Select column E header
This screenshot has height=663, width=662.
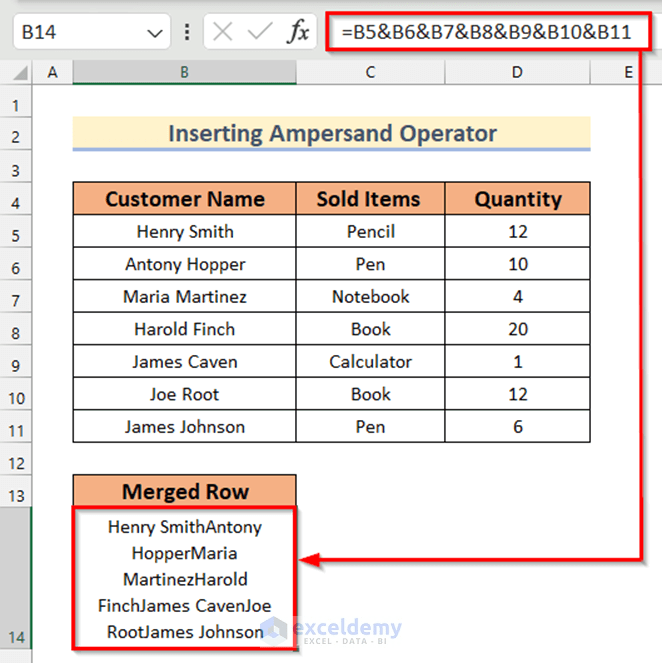tap(628, 72)
